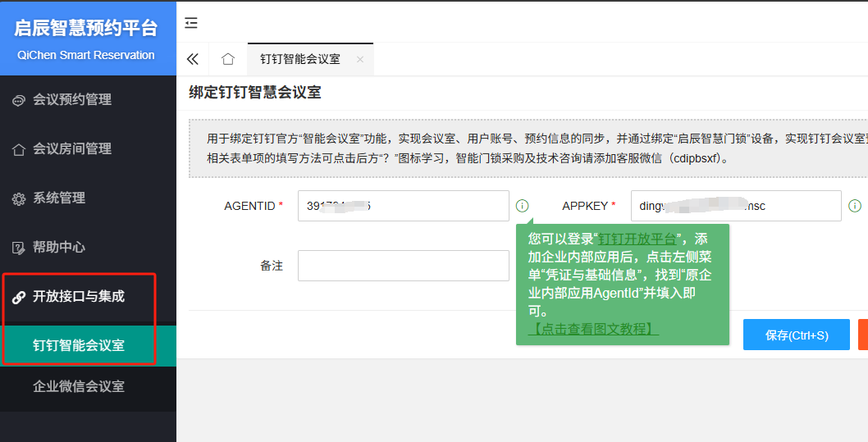
Task: Click the info icon beside AGENTID field
Action: 523,206
